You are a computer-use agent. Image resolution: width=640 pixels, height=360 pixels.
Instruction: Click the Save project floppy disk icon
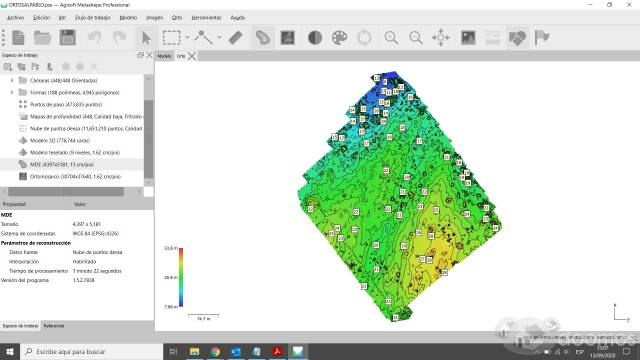(68, 38)
